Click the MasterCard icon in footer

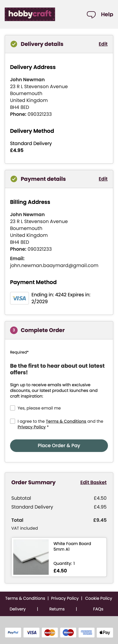click(50, 632)
